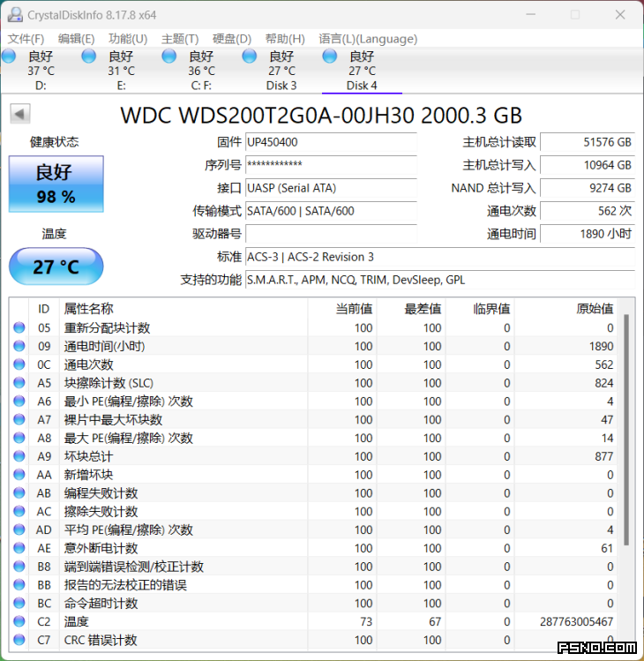
Task: Click the status dot for attribute AA
Action: click(19, 474)
